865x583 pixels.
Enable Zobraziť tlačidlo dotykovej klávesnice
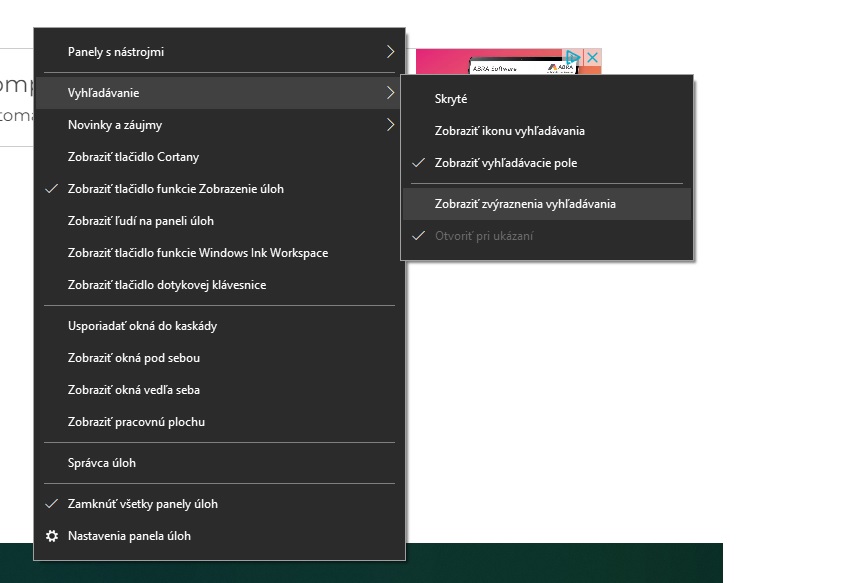tap(220, 285)
